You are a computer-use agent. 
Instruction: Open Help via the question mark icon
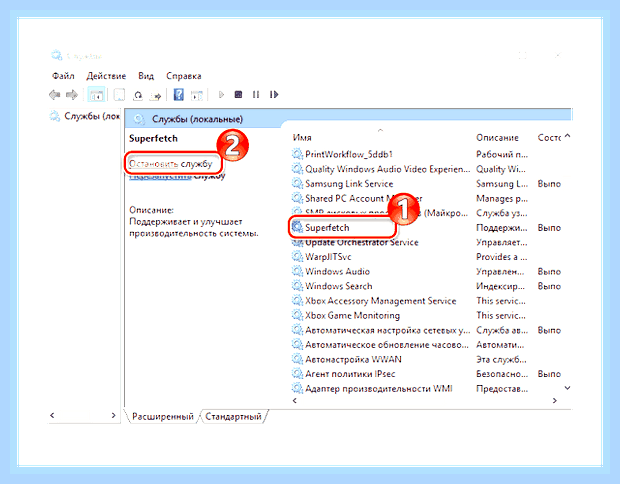tap(179, 95)
